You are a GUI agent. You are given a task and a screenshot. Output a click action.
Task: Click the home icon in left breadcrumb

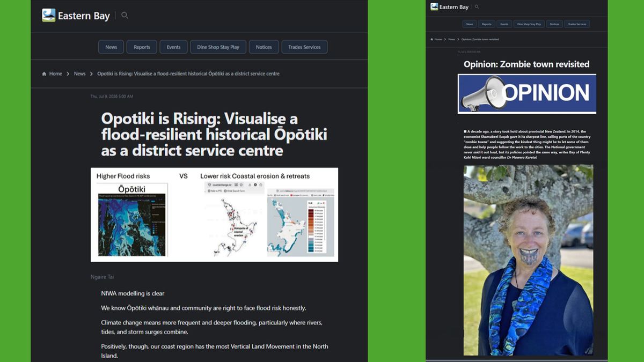tap(44, 74)
